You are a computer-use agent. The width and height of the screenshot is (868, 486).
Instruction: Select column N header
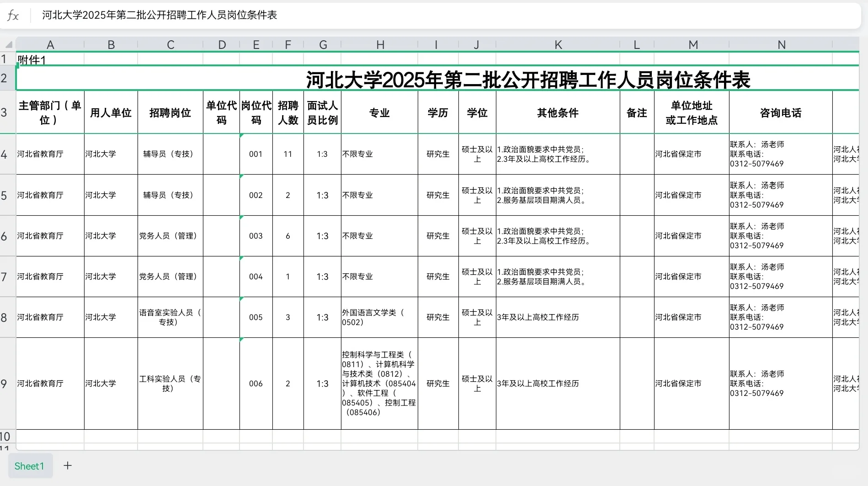781,44
